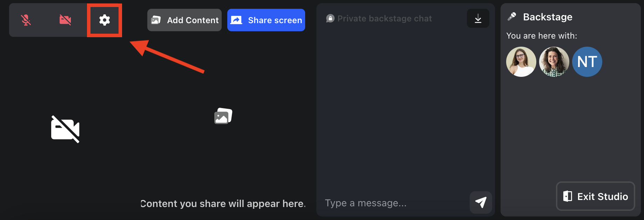Viewport: 644px width, 220px height.
Task: Click the large camera-off placeholder icon
Action: click(x=65, y=129)
